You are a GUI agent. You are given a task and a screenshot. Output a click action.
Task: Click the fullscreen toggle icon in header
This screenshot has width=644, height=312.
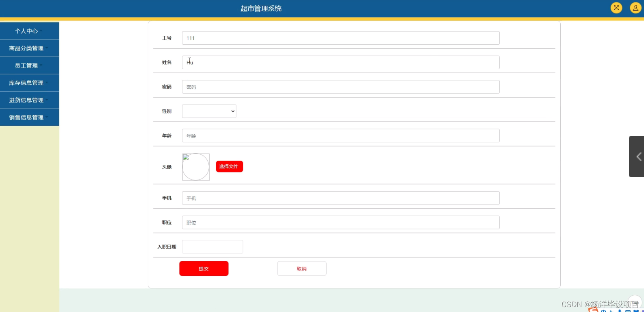tap(616, 8)
